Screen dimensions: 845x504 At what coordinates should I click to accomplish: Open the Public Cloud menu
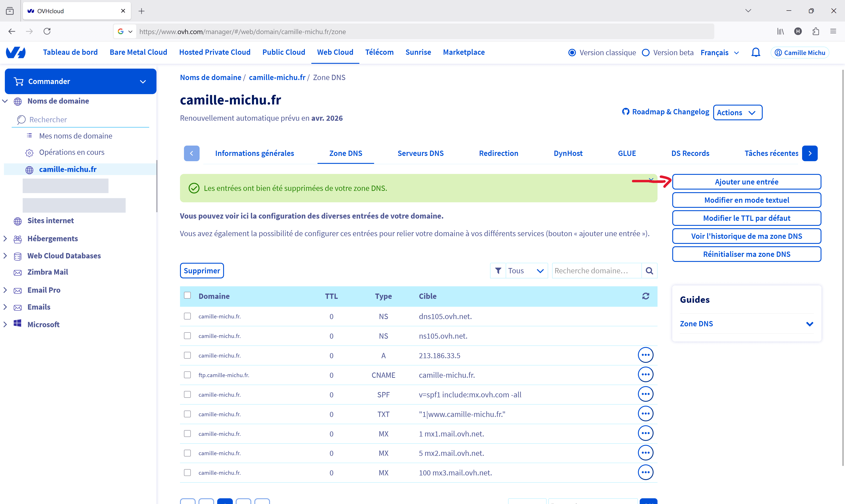pos(283,52)
